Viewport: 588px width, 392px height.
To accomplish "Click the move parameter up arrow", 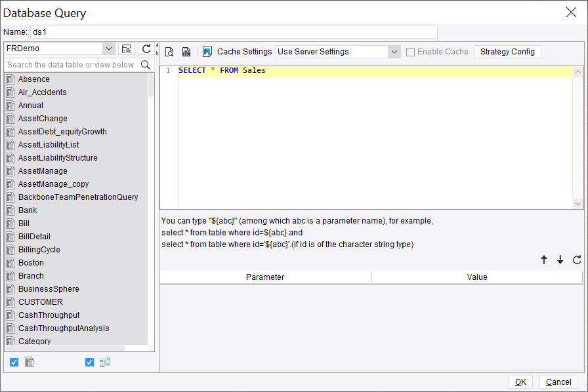I will point(544,260).
